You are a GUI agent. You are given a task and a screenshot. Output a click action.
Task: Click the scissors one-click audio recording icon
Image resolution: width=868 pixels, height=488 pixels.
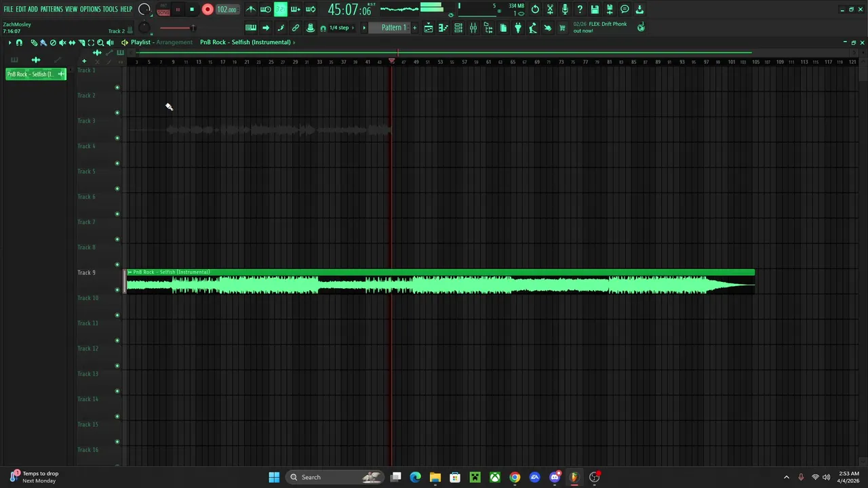[x=550, y=9]
